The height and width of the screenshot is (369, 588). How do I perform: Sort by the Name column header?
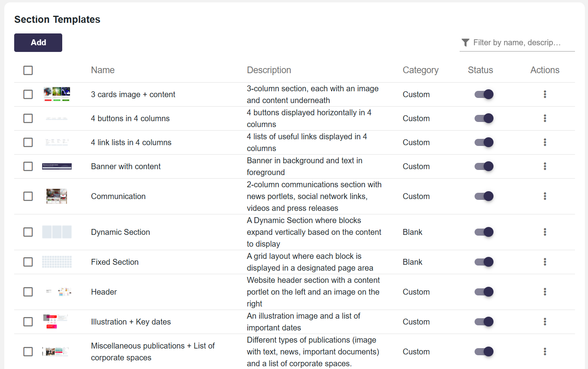pos(103,70)
